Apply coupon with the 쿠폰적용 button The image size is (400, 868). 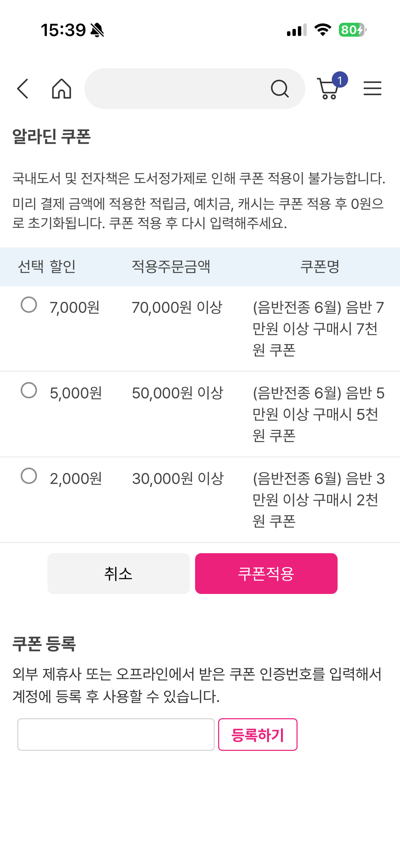[266, 574]
